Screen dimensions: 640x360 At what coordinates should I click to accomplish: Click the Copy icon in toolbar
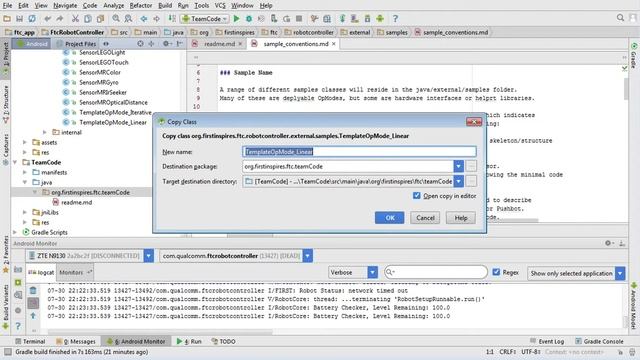(x=88, y=18)
